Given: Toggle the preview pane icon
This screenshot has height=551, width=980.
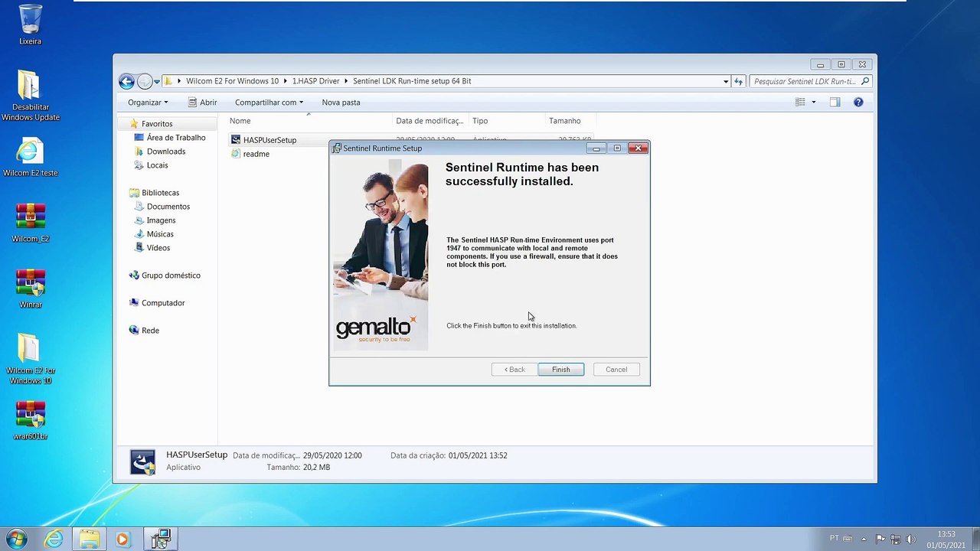Looking at the screenshot, I should pyautogui.click(x=835, y=103).
